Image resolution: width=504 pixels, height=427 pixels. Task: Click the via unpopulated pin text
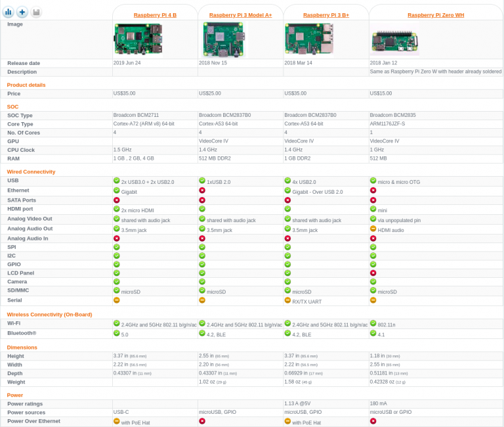coord(399,221)
